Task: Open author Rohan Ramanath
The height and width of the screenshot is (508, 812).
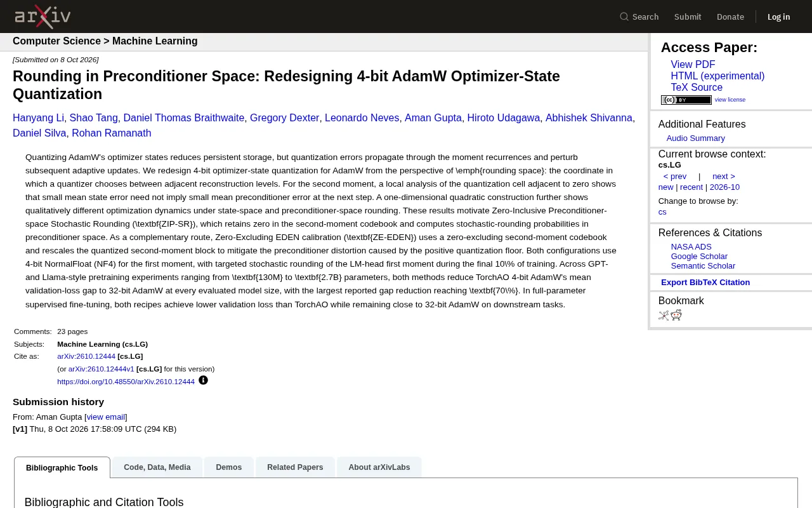Action: click(111, 133)
